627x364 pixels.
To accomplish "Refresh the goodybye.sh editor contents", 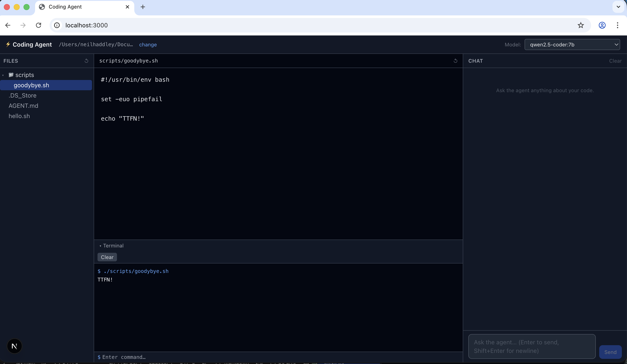I will pos(455,61).
